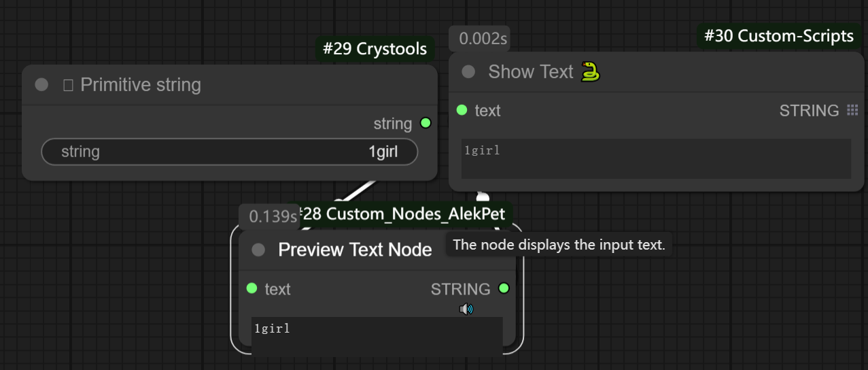Image resolution: width=868 pixels, height=370 pixels.
Task: Select the Show Text node title
Action: (x=531, y=72)
